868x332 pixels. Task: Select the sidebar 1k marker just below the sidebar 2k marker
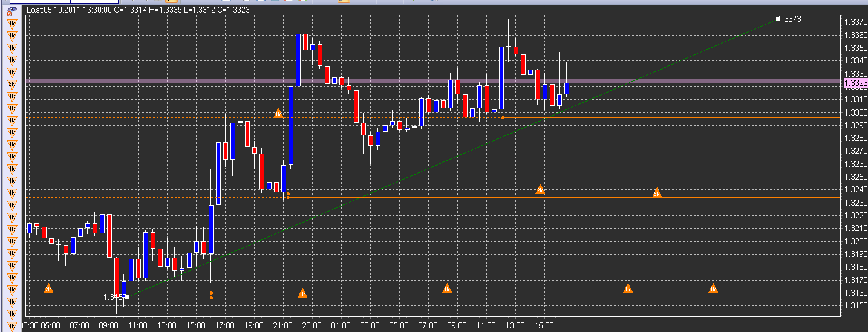pos(11,96)
